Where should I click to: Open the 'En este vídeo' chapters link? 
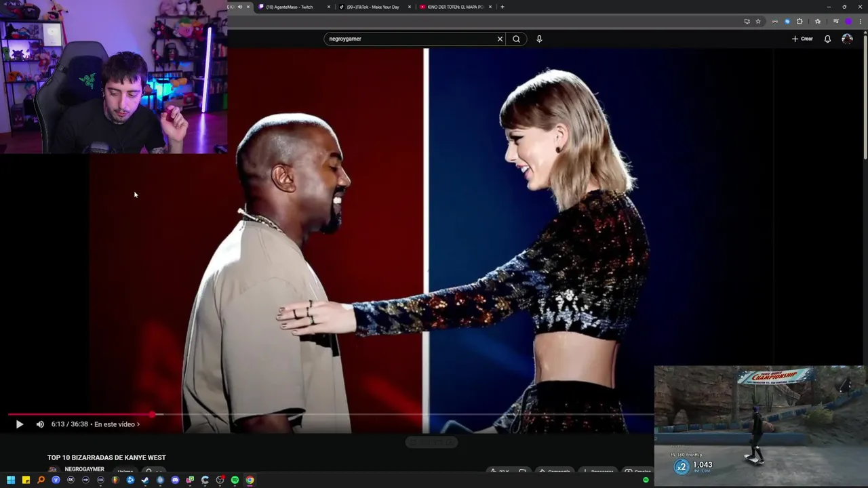tap(117, 424)
